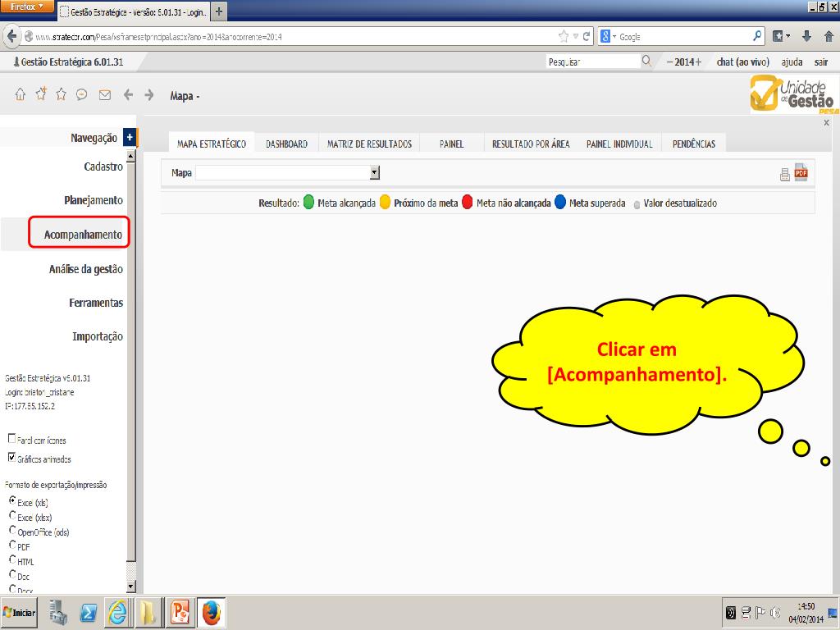Open the Painel tab
This screenshot has width=840, height=630.
coord(452,144)
